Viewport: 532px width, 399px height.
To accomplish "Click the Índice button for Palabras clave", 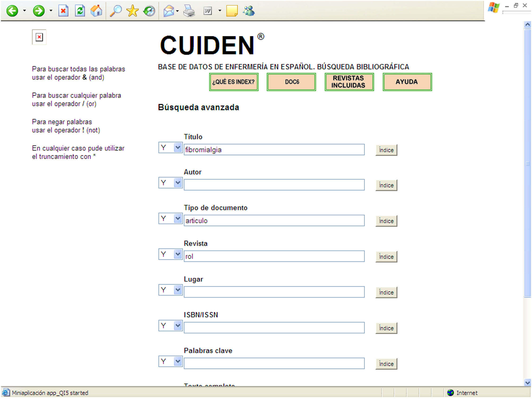I will tap(386, 364).
